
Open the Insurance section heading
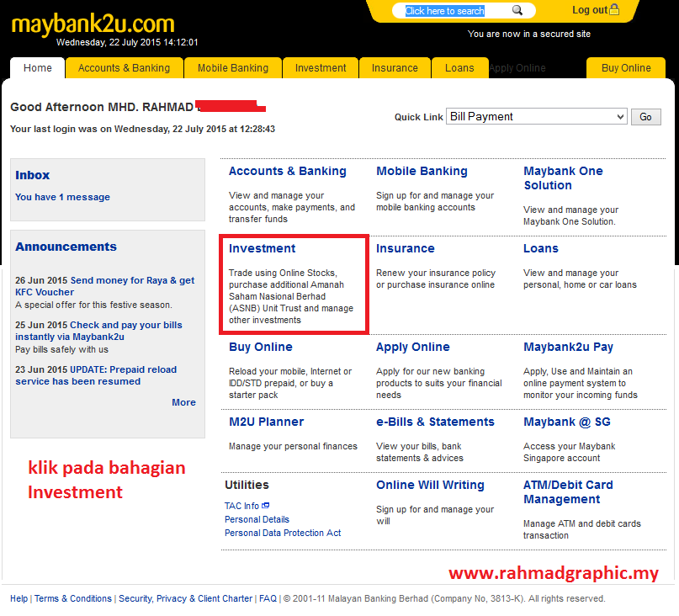click(x=406, y=248)
